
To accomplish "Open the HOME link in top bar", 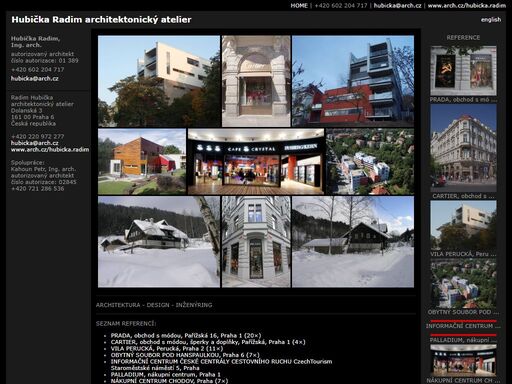I will 299,6.
